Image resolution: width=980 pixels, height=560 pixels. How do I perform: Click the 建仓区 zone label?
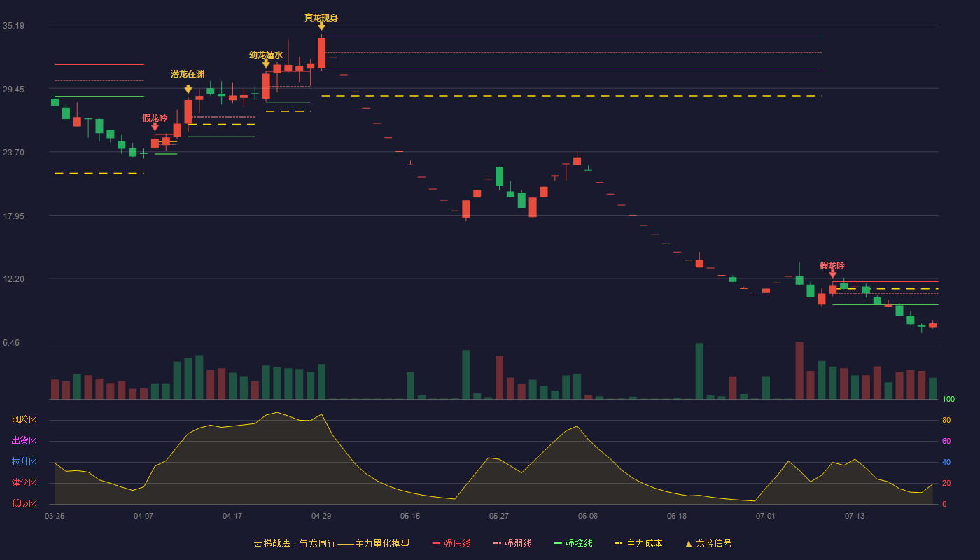point(24,483)
